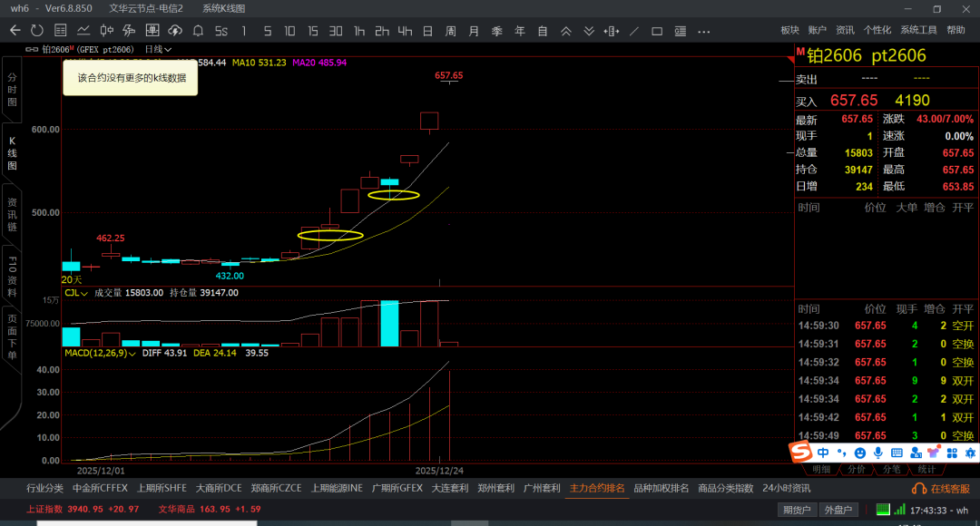Click the news list panel icon

coord(680,31)
